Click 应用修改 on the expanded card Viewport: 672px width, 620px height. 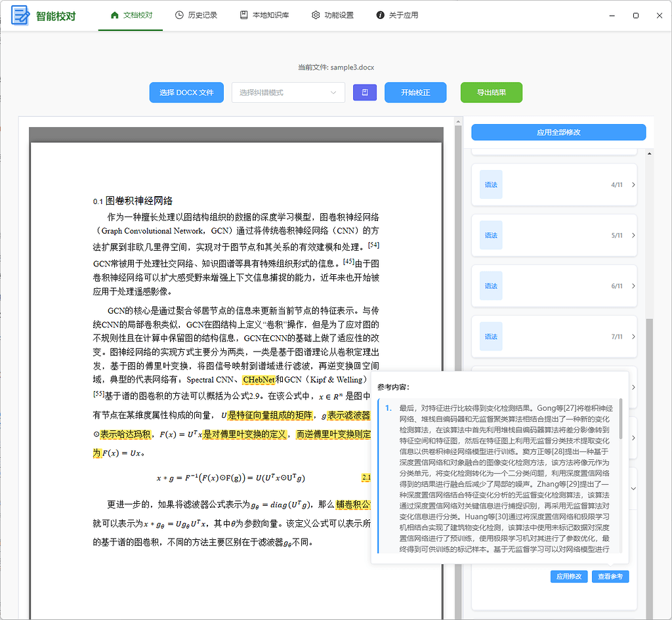click(569, 577)
